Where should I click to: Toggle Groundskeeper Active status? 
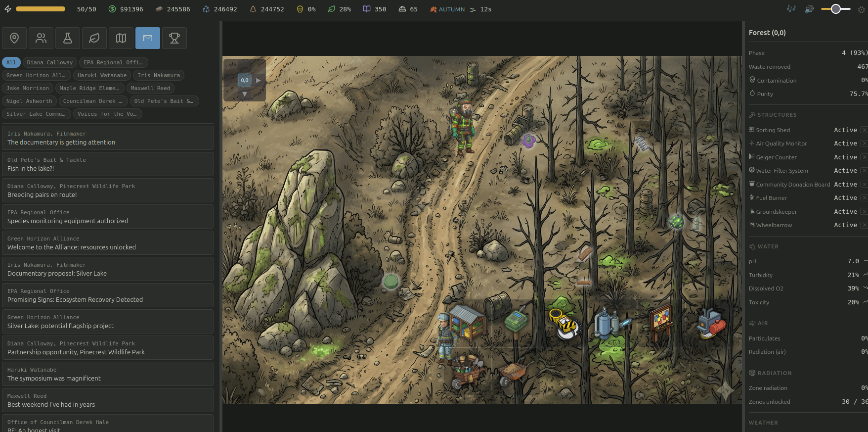point(845,212)
